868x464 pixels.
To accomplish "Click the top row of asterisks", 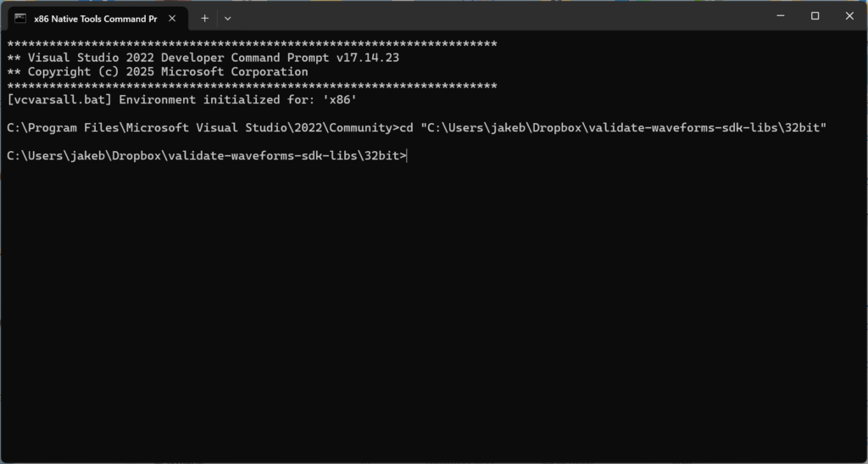I will pyautogui.click(x=251, y=44).
